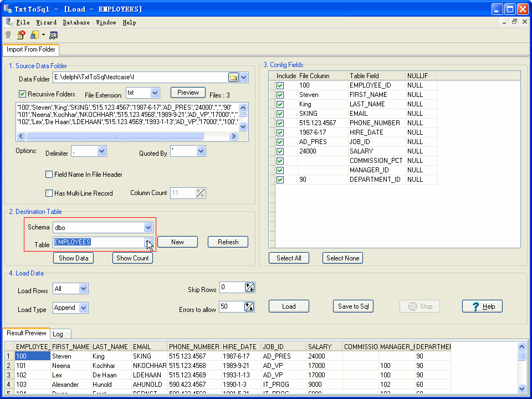
Task: Open the Table dropdown showing EMPLOYEES
Action: [x=148, y=242]
